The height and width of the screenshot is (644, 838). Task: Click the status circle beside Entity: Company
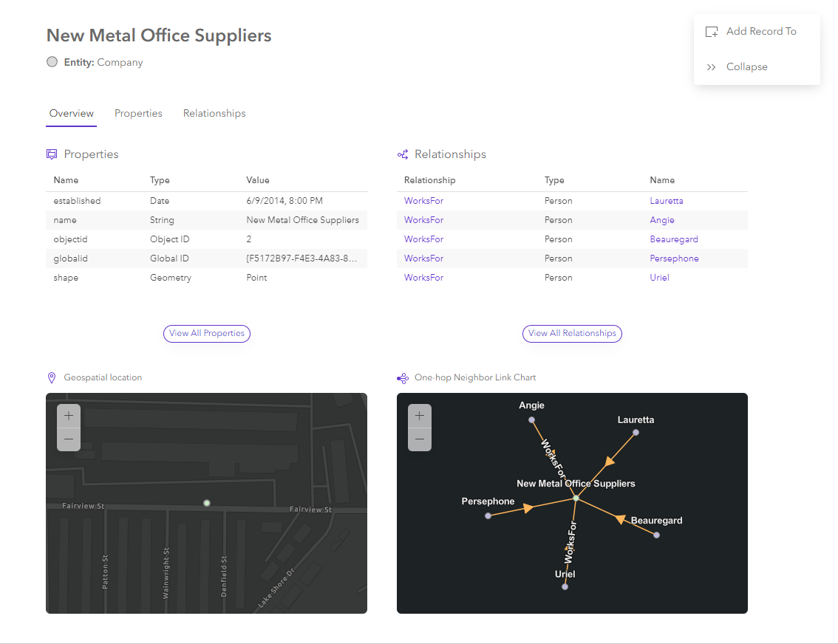coord(52,62)
